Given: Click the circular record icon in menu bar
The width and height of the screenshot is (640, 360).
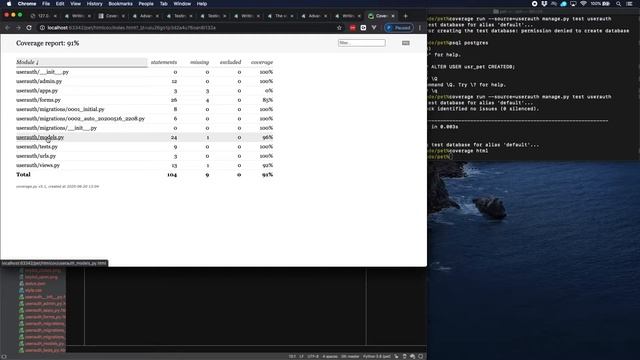Looking at the screenshot, I should coord(534,4).
